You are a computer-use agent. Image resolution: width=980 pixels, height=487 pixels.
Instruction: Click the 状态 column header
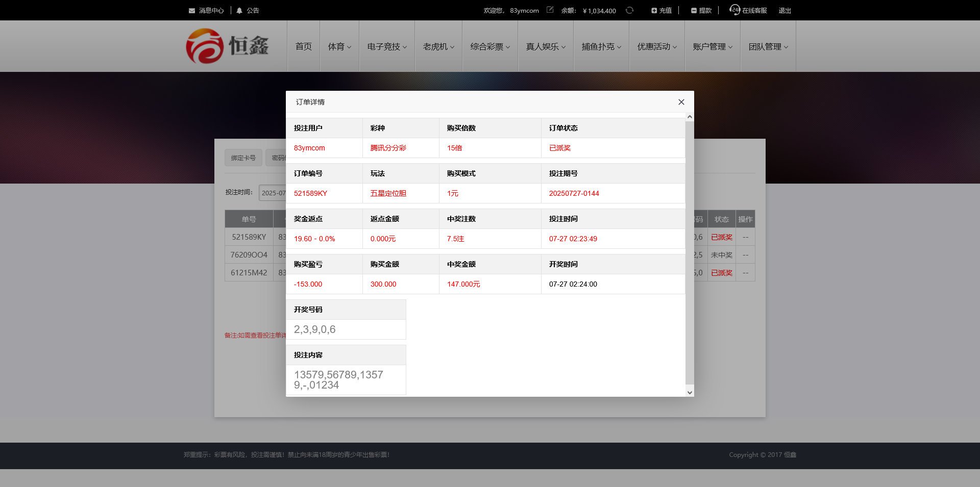[x=722, y=219]
